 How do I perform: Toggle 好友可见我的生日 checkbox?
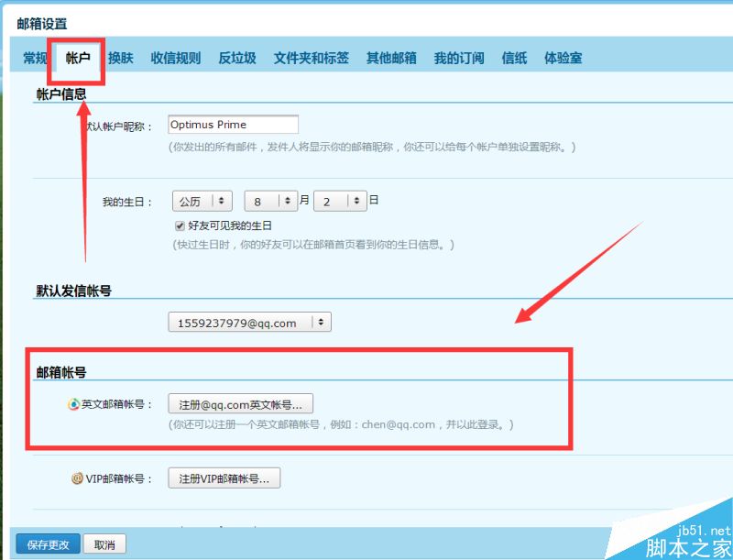click(x=180, y=225)
